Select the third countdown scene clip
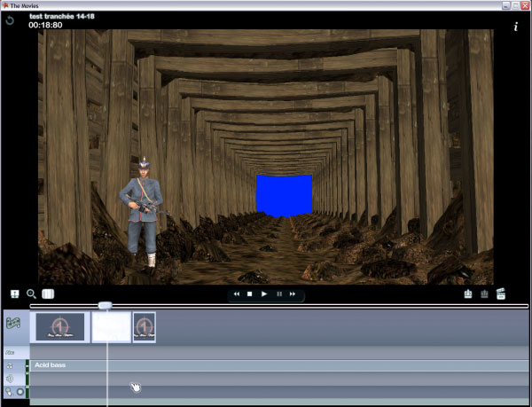 [x=145, y=327]
